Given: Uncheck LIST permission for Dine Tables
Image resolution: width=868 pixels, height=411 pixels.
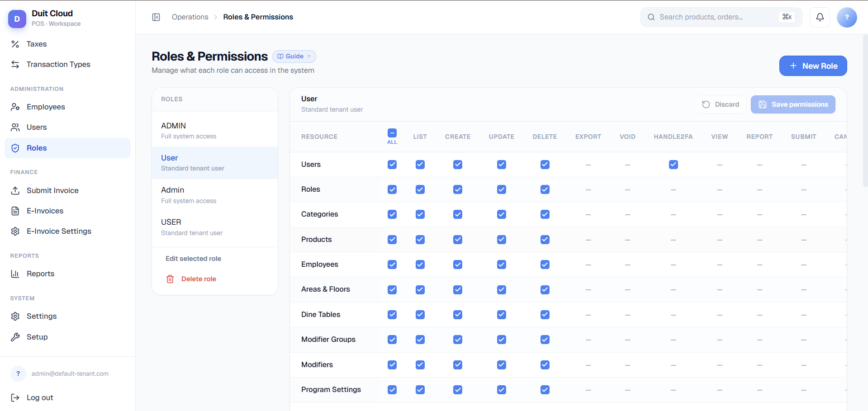Looking at the screenshot, I should [420, 315].
